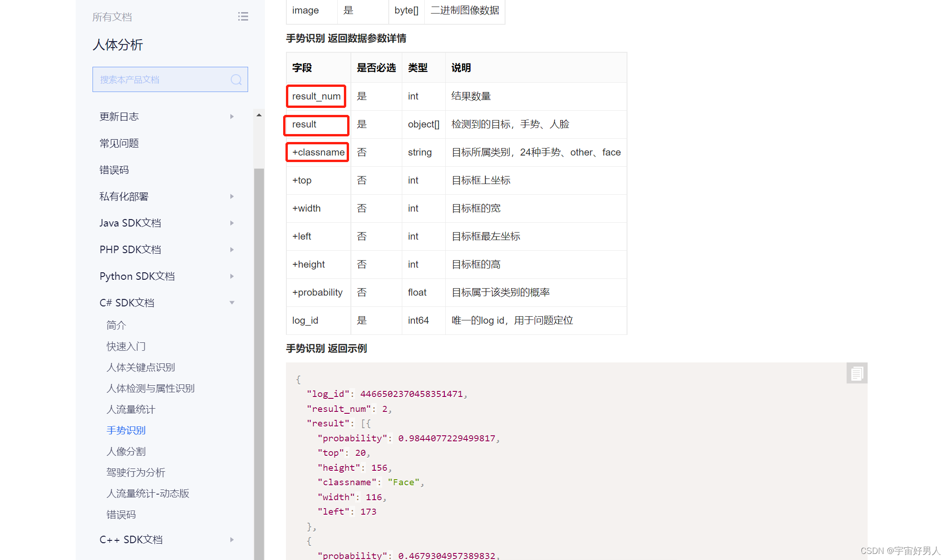This screenshot has height=560, width=948.
Task: Click the 二进制图像数据 cell
Action: (x=465, y=10)
